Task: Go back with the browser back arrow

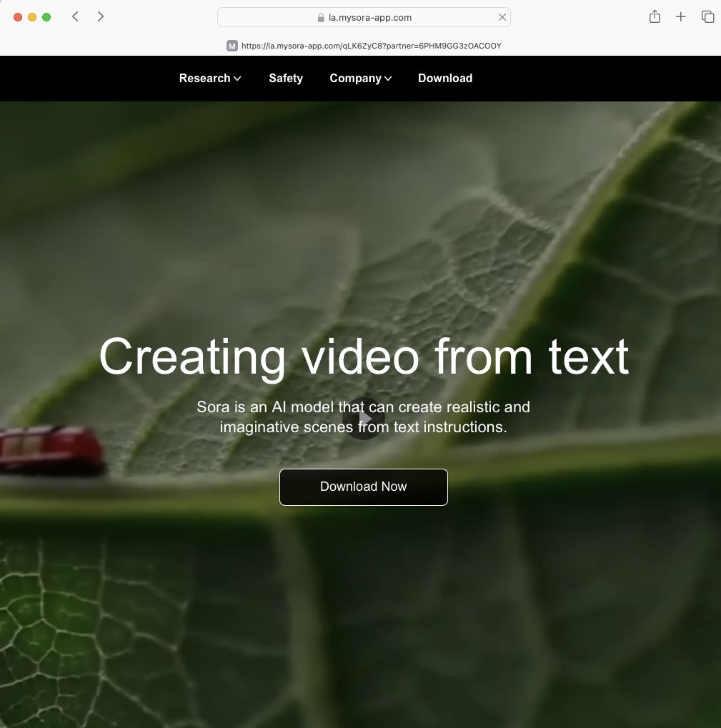Action: point(75,16)
